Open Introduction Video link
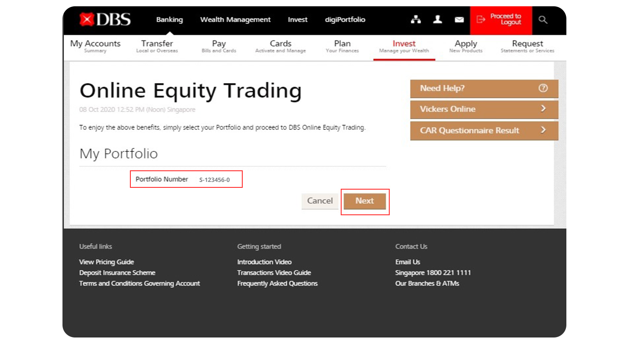The width and height of the screenshot is (632, 364). point(264,262)
